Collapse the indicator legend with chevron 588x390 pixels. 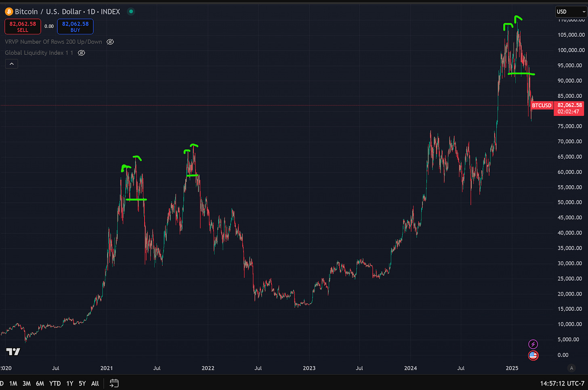pos(12,64)
